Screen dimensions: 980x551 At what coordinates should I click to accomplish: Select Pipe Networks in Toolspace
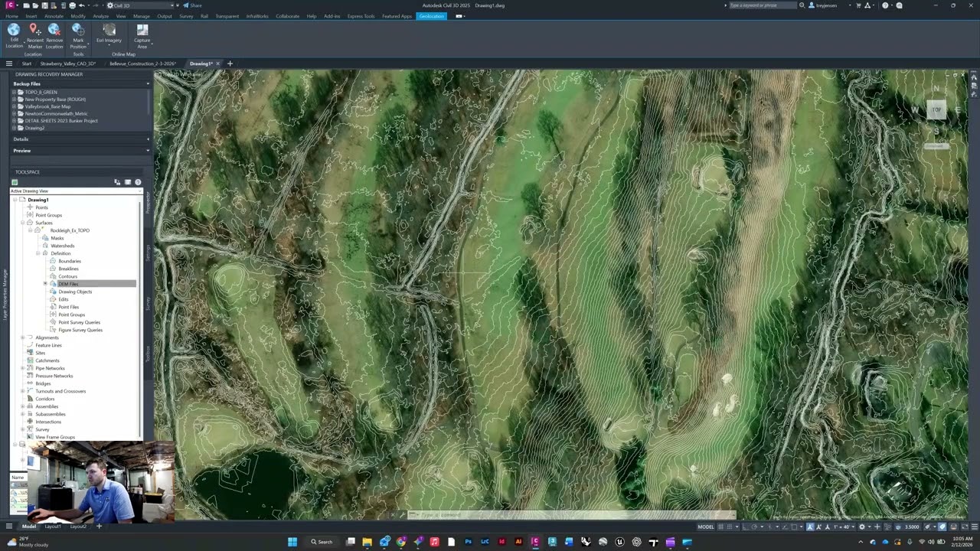[50, 368]
